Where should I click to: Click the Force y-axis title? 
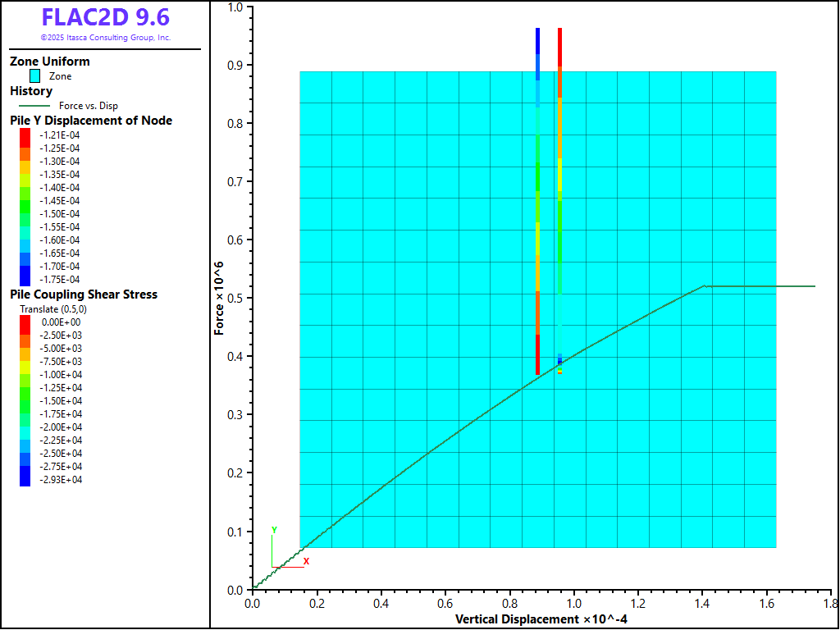pyautogui.click(x=219, y=297)
